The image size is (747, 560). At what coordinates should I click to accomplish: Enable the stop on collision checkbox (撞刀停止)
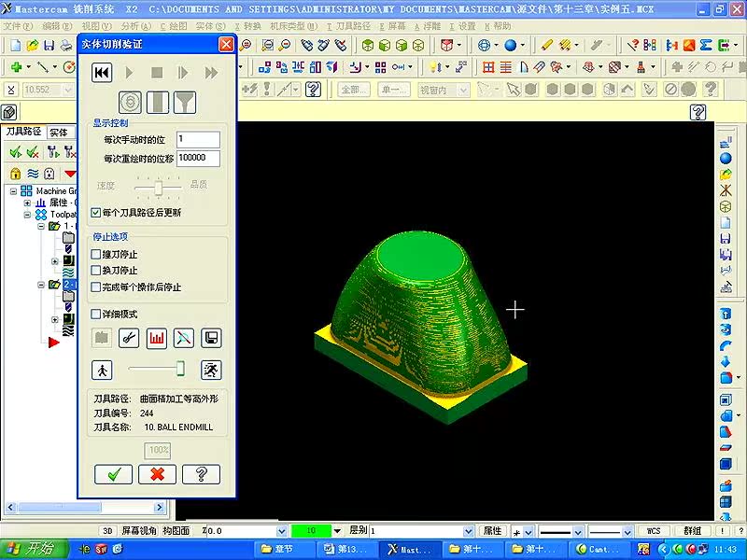point(96,254)
